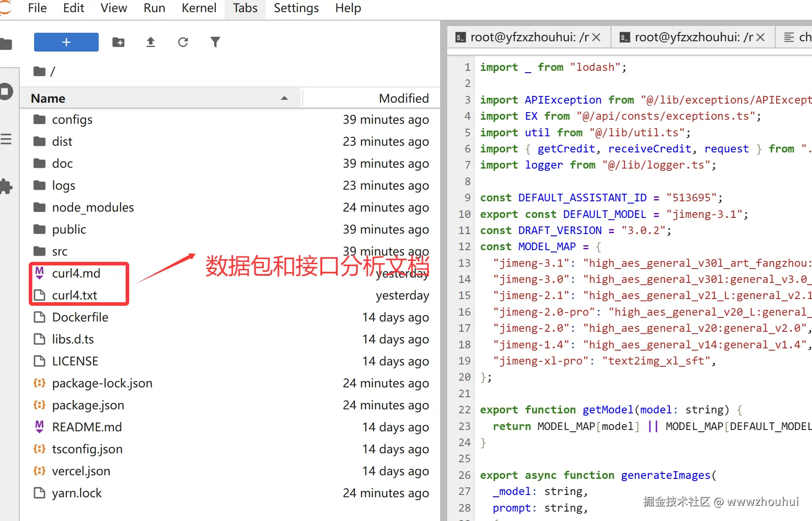Open the configs folder
Screen dimensions: 812x521
[x=230, y=120]
